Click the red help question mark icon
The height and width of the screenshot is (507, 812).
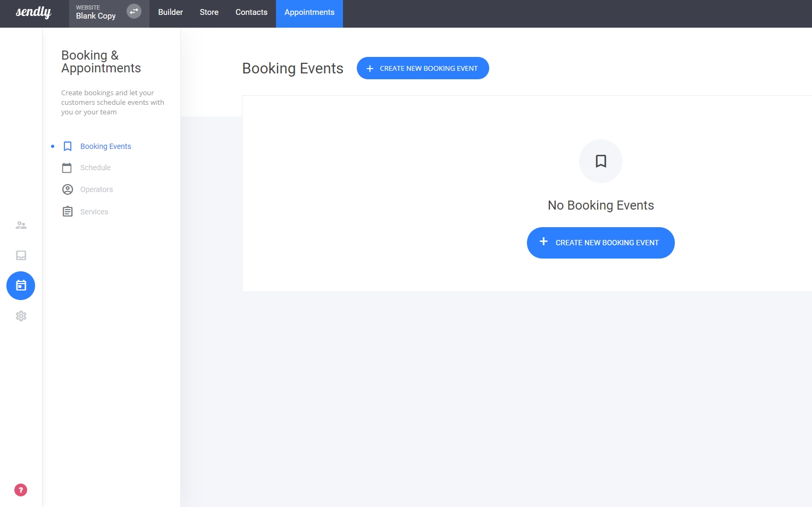point(21,490)
